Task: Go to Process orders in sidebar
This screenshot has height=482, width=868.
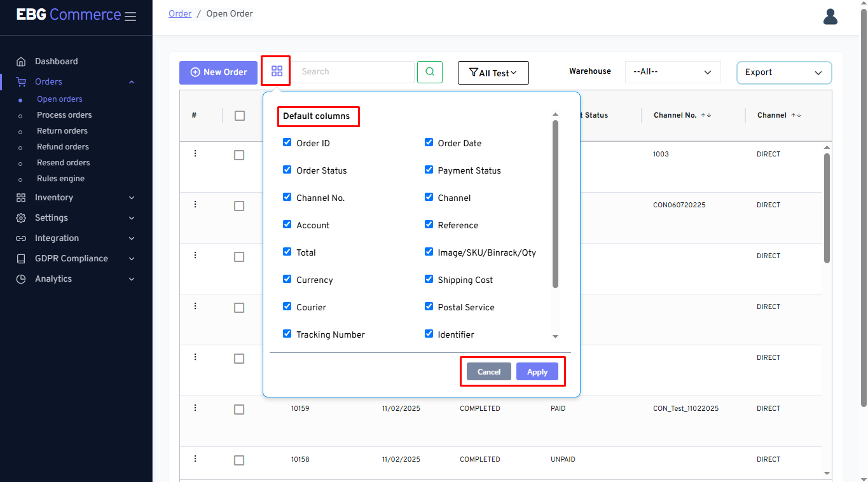Action: coord(64,115)
